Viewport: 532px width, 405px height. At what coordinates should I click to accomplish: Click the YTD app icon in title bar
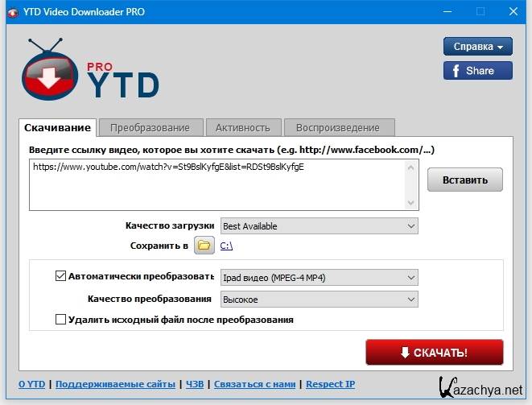13,11
